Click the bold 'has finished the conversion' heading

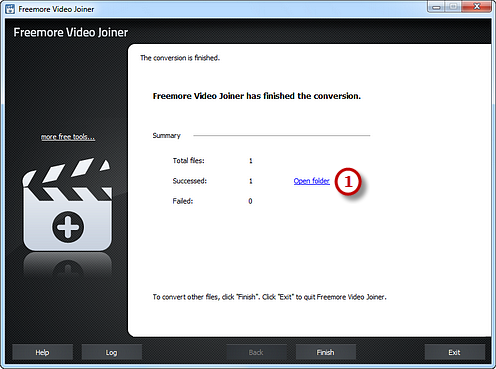pyautogui.click(x=257, y=96)
